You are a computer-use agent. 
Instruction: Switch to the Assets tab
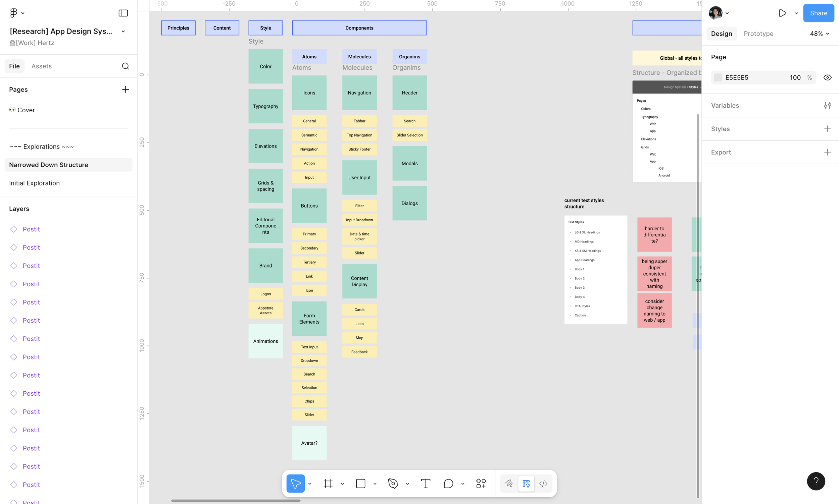coord(42,66)
